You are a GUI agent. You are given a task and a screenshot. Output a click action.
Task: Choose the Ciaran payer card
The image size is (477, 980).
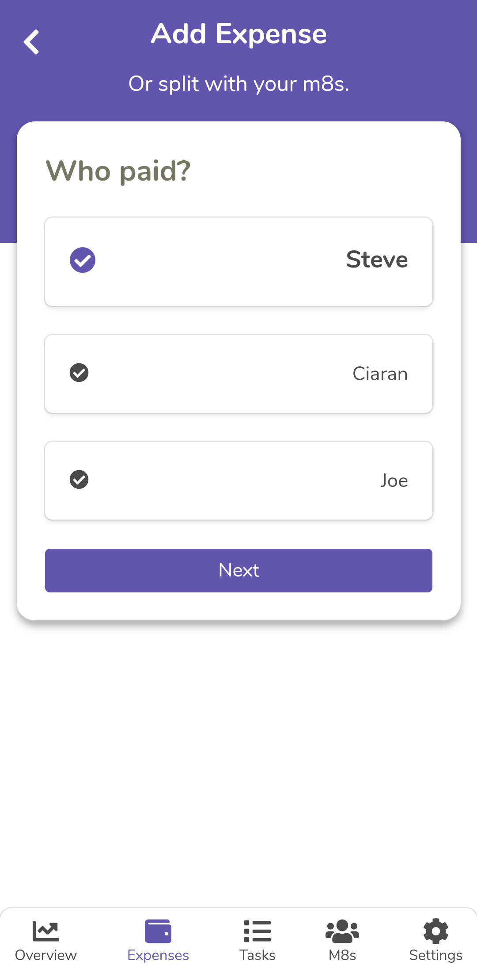[x=238, y=374]
